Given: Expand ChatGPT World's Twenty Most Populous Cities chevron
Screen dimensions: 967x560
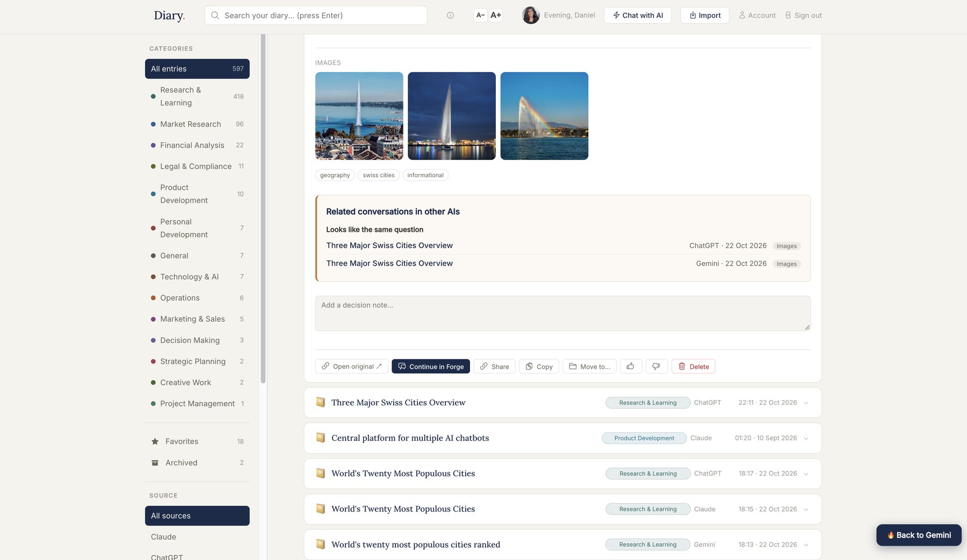Looking at the screenshot, I should [x=806, y=474].
